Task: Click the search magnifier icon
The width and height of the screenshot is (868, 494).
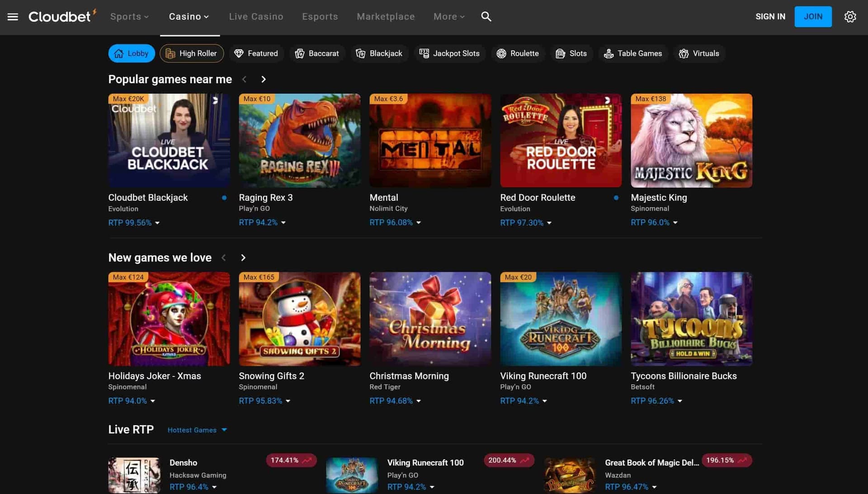Action: [x=486, y=16]
